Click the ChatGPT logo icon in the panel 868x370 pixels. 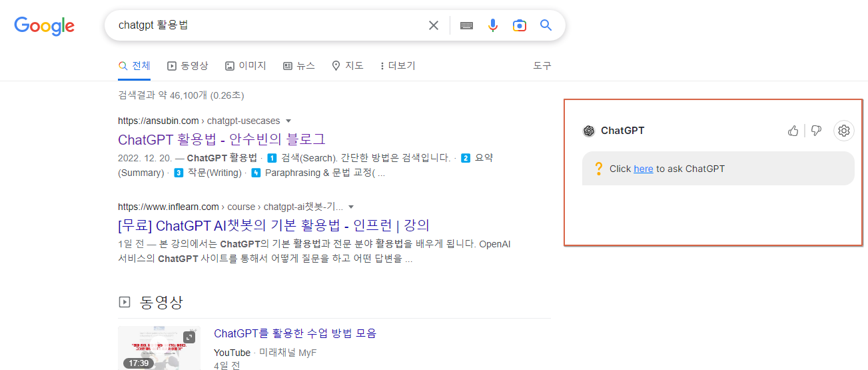[588, 131]
